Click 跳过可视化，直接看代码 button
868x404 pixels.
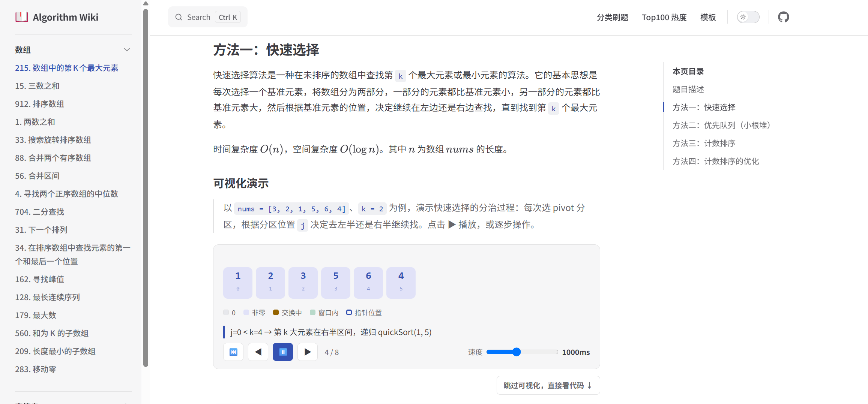(x=548, y=385)
